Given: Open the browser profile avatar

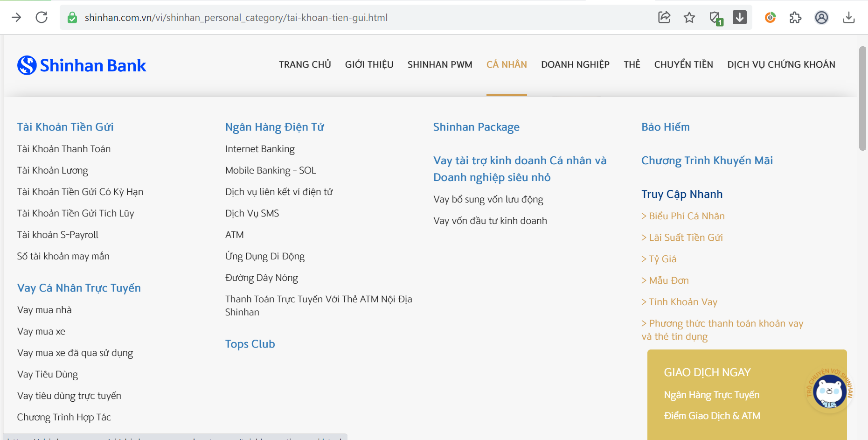Looking at the screenshot, I should click(x=821, y=18).
